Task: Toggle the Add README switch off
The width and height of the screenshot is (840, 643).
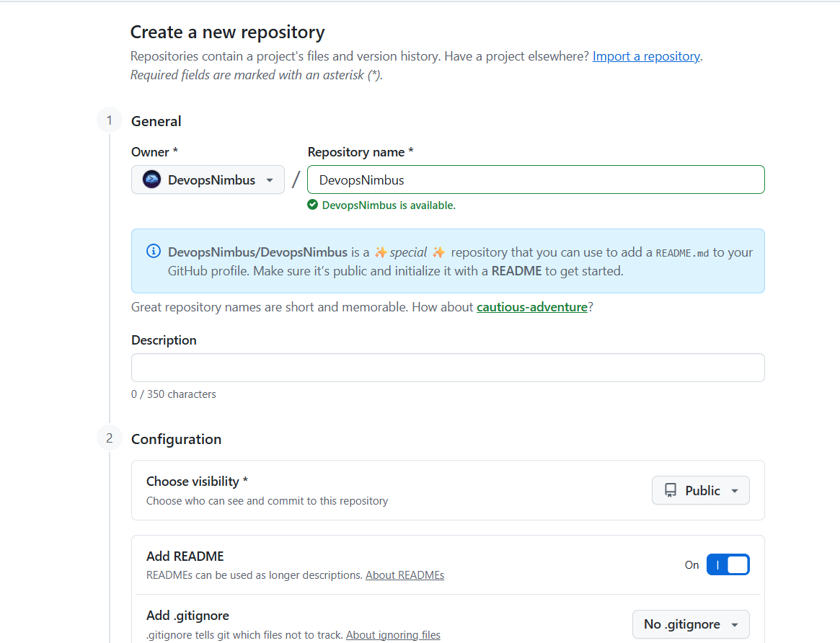Action: coord(728,565)
